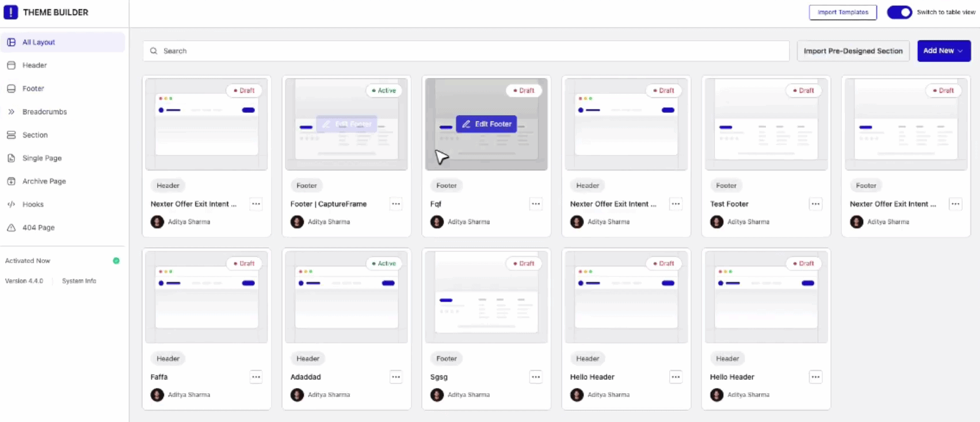Click Footer tag on Sgsg card
This screenshot has width=980, height=422.
click(x=447, y=359)
